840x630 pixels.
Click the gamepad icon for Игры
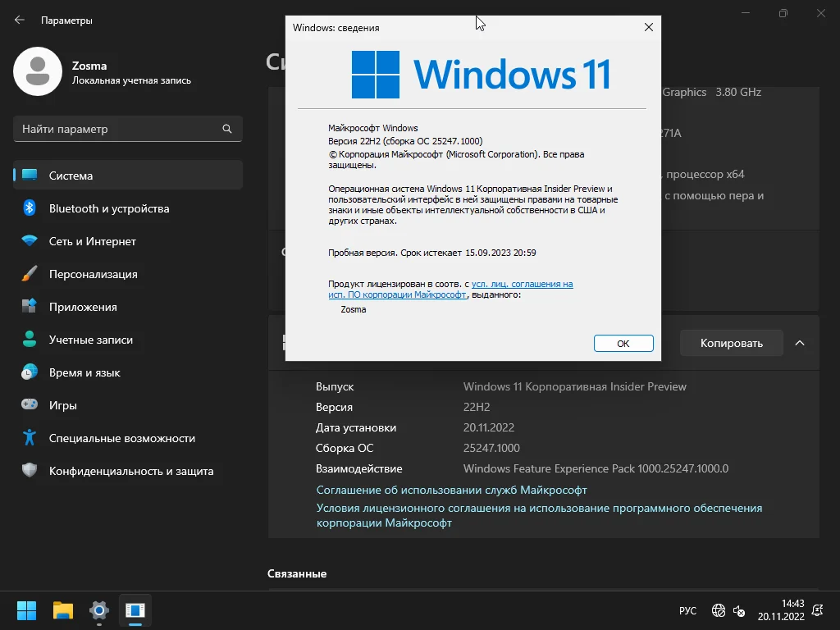[30, 404]
